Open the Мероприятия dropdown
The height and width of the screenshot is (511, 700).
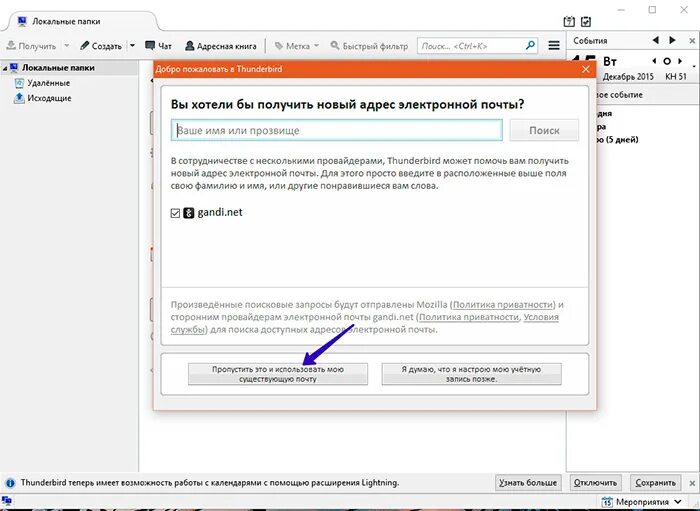[642, 502]
